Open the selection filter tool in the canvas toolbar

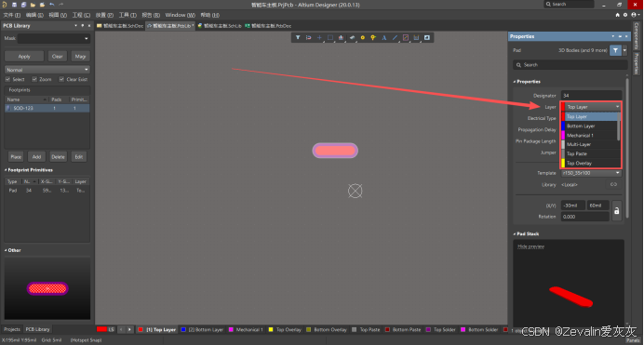point(298,37)
